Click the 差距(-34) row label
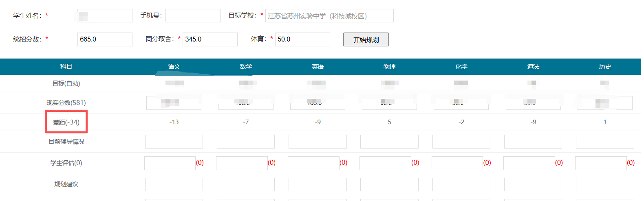 click(x=66, y=122)
